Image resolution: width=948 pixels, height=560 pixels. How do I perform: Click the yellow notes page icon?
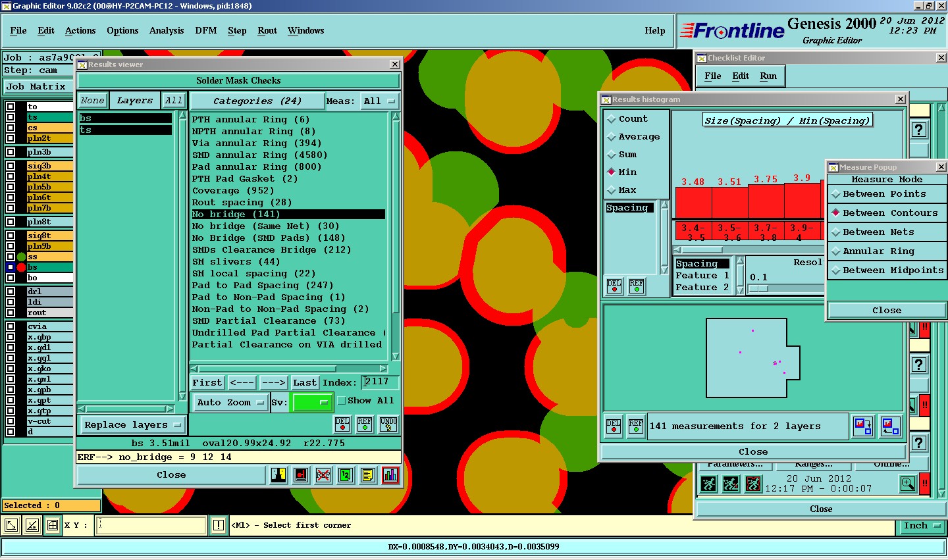368,474
